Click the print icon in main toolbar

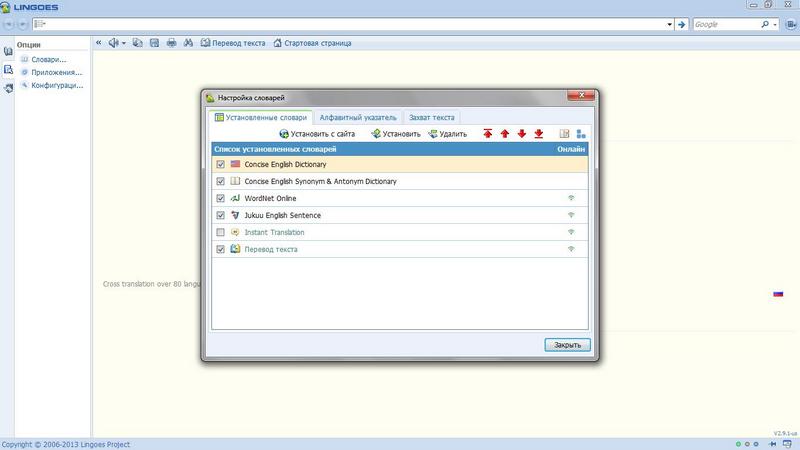(171, 43)
